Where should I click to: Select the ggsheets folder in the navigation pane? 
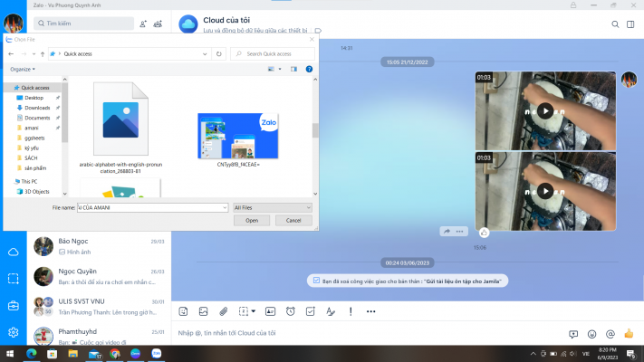[x=34, y=138]
